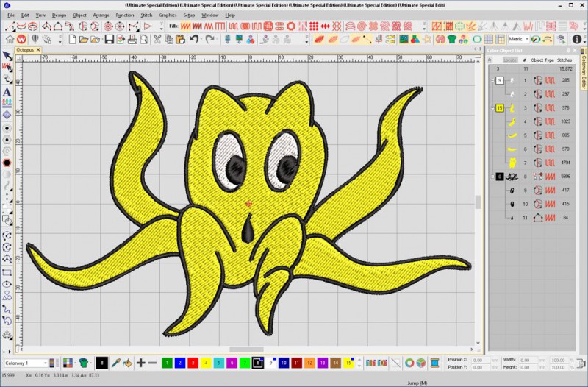Open the Graphics menu

[x=168, y=15]
